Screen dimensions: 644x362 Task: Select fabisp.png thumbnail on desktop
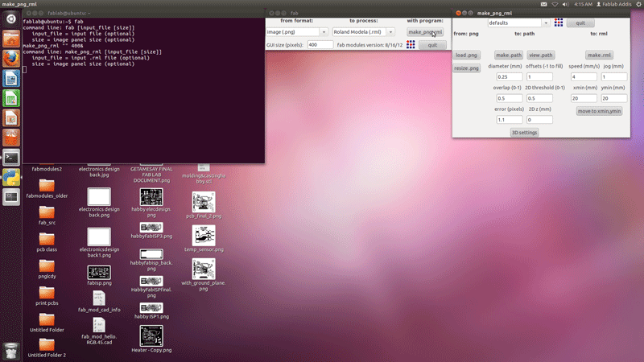tap(99, 273)
